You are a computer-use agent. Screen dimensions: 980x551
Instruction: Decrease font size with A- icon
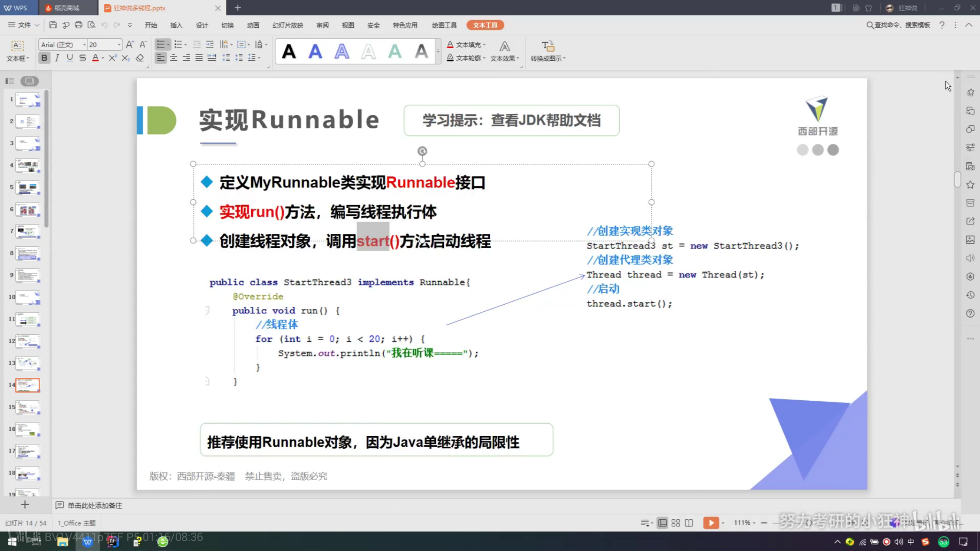pos(143,44)
